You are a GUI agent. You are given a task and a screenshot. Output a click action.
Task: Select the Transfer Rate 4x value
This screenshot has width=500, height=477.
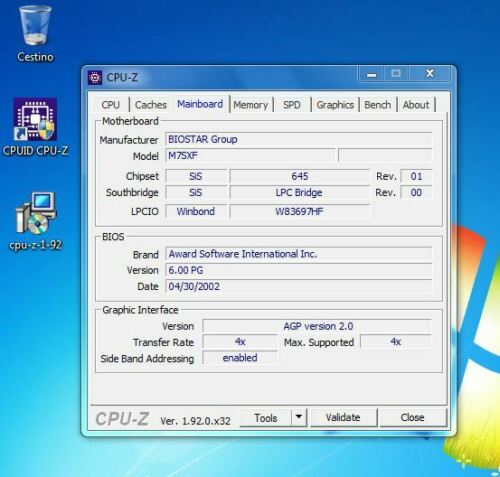240,342
